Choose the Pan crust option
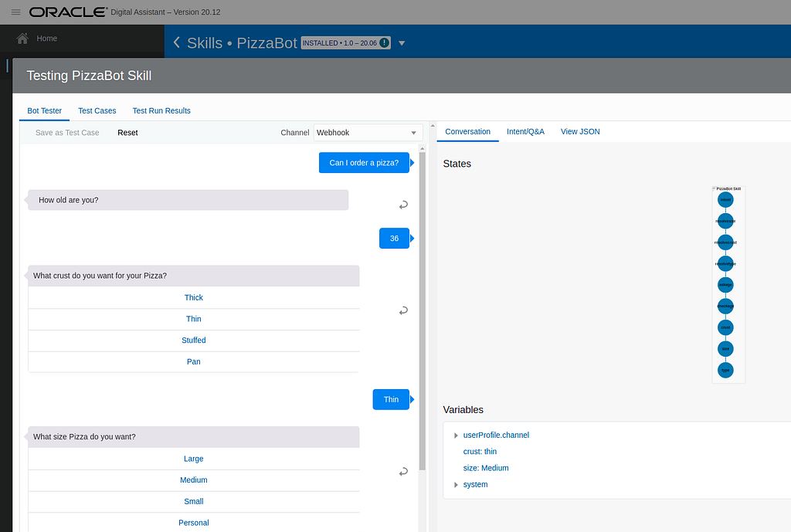 pyautogui.click(x=194, y=361)
